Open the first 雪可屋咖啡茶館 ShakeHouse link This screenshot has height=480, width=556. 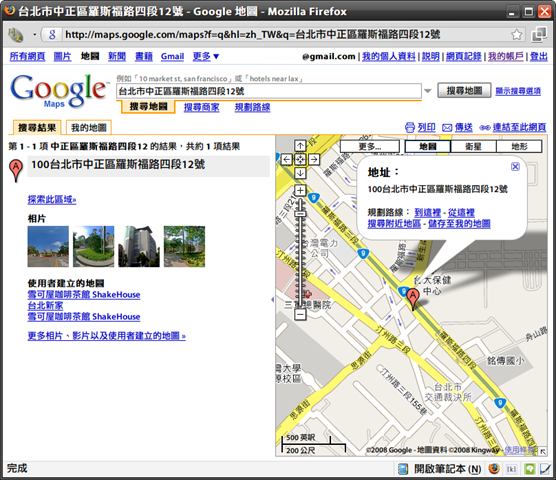pyautogui.click(x=84, y=295)
